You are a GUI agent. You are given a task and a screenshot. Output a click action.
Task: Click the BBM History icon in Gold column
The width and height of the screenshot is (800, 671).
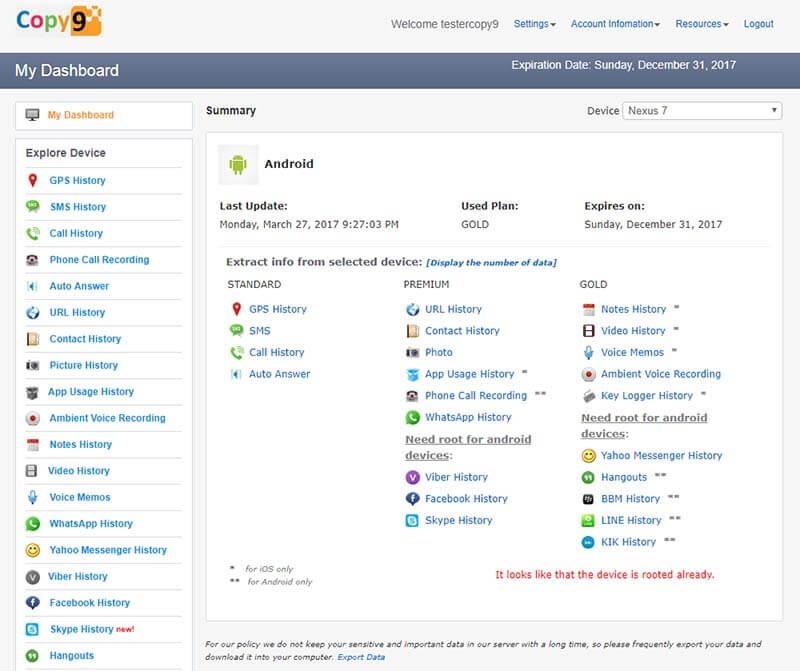tap(588, 499)
